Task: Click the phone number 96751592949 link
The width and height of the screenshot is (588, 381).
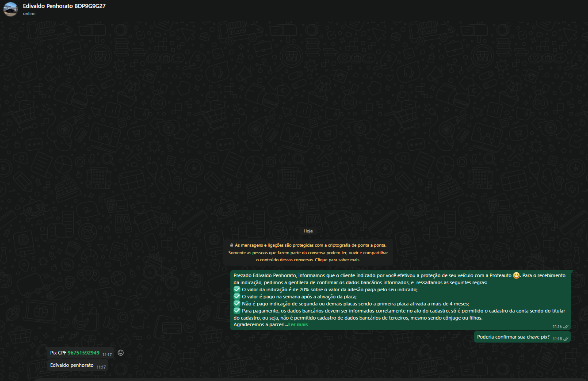Action: tap(84, 353)
